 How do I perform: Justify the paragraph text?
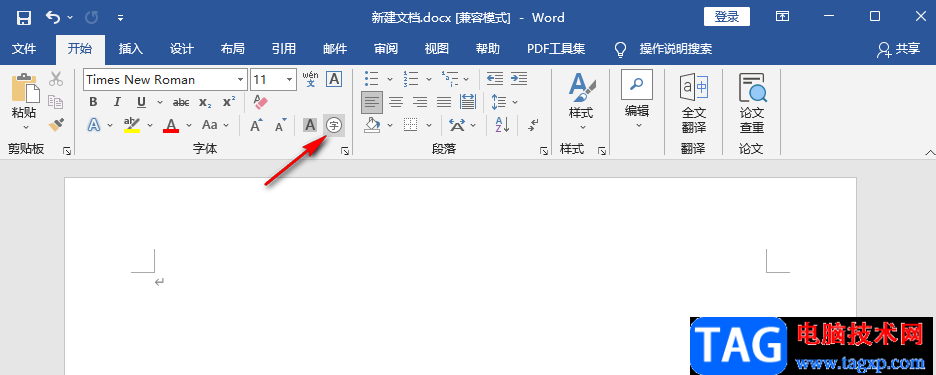(x=444, y=102)
